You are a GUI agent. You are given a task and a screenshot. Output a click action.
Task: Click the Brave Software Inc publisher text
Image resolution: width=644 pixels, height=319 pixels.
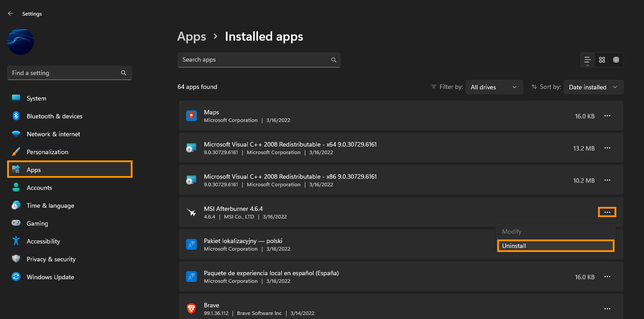[x=259, y=313]
